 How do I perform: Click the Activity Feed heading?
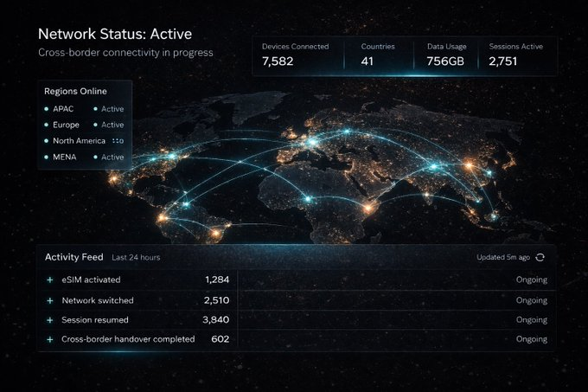pyautogui.click(x=73, y=257)
